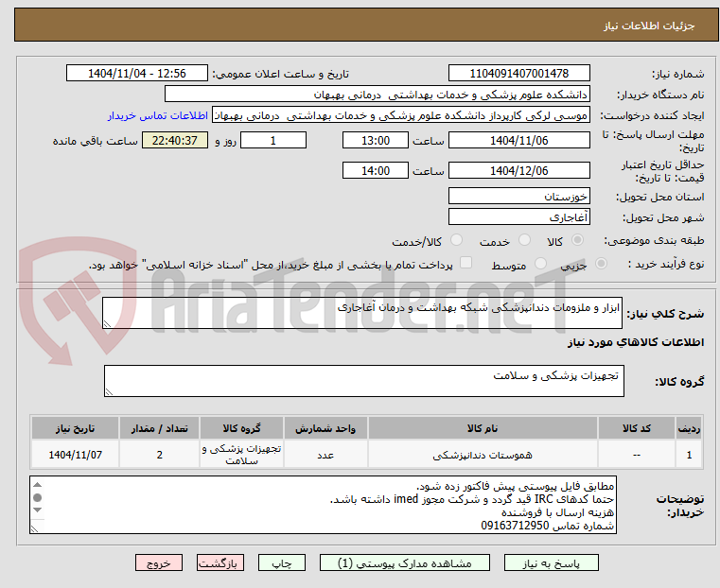Screen dimensions: 720x588
Task: Select the خدمت radio button
Action: [524, 240]
